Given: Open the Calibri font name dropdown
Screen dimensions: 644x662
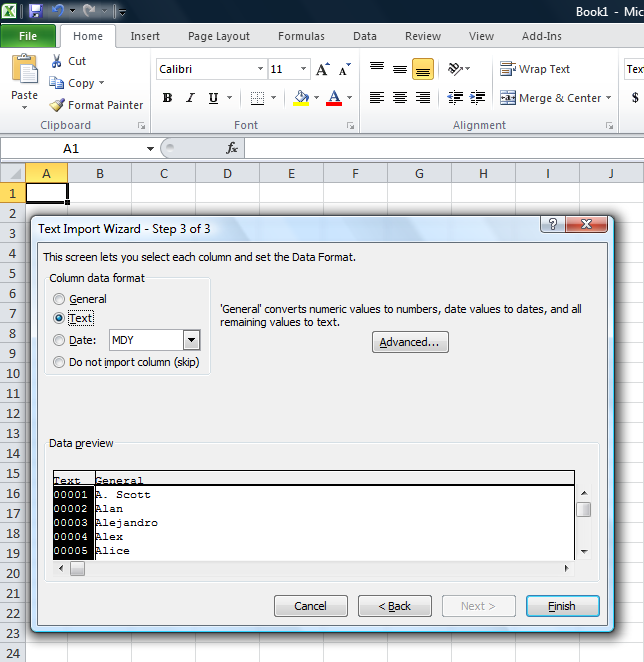Looking at the screenshot, I should 260,69.
